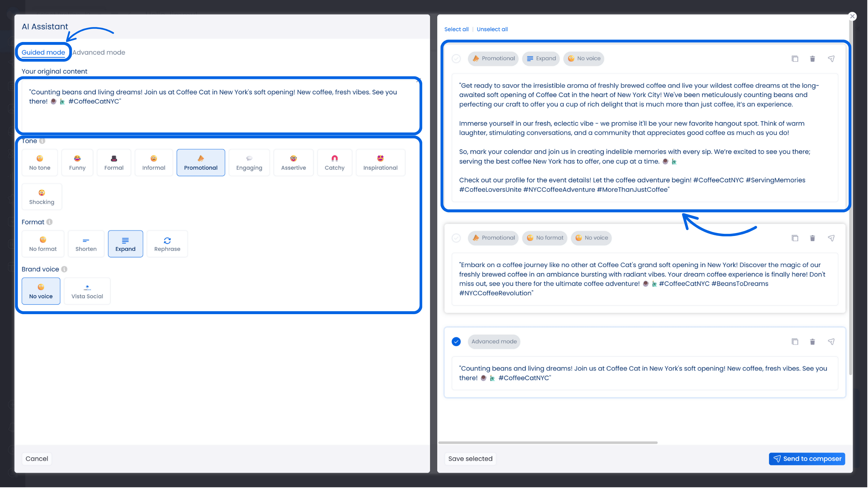868x488 pixels.
Task: Pick the Vista Social brand voice
Action: click(87, 291)
